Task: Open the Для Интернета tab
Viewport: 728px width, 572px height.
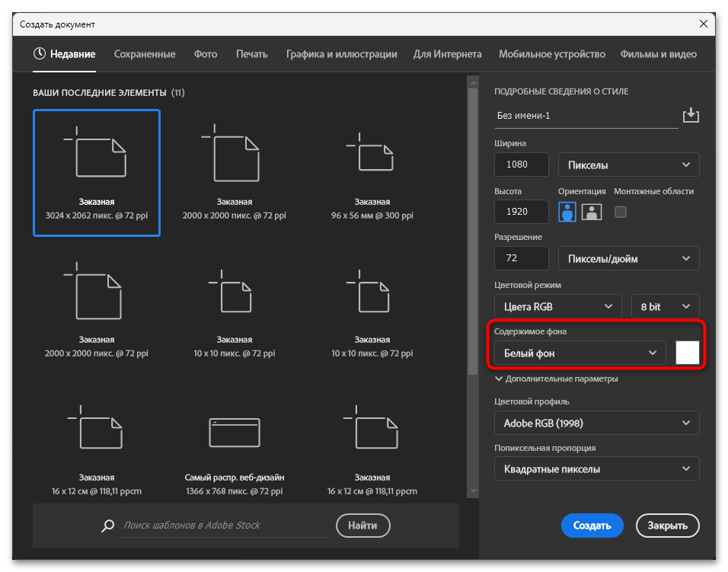Action: pyautogui.click(x=448, y=54)
